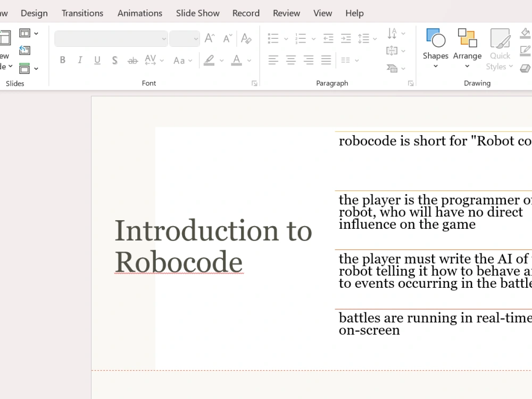Click the Shape Fill icon
Viewport: 532px width, 399px height.
(x=525, y=33)
